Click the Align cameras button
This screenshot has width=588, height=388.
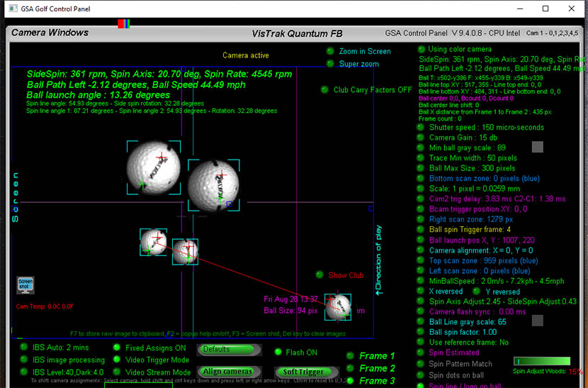[229, 372]
